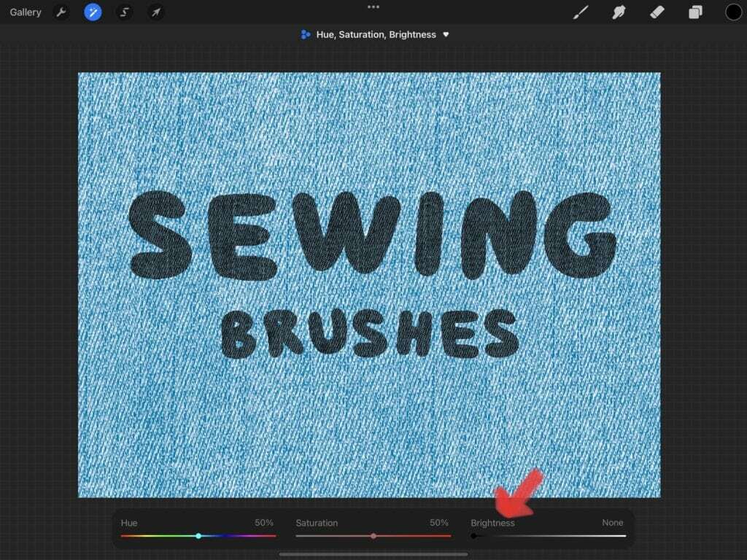Return to Gallery

(26, 12)
